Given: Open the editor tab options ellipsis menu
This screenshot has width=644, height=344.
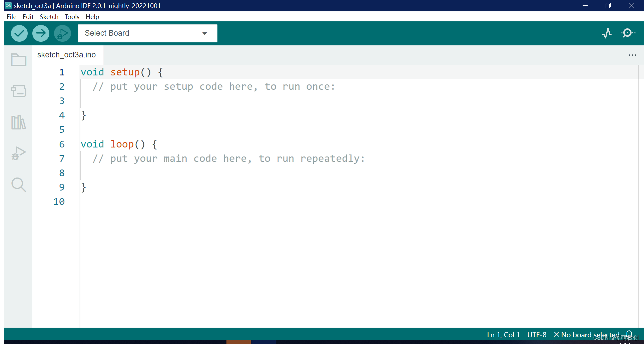Looking at the screenshot, I should tap(632, 55).
